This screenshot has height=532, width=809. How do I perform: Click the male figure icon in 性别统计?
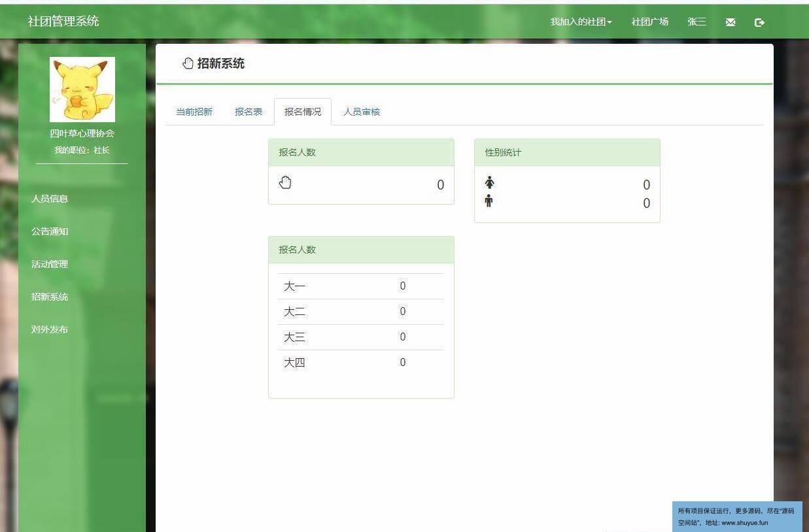(x=489, y=201)
